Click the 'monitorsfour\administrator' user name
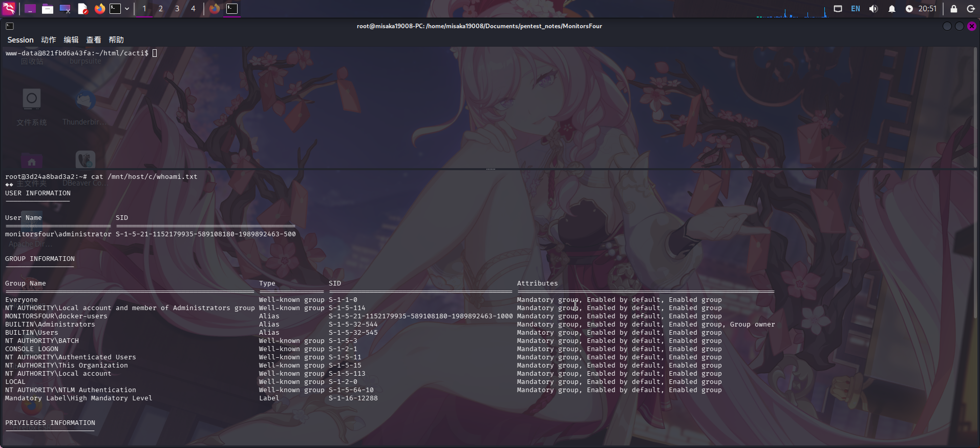The width and height of the screenshot is (980, 448). click(x=58, y=234)
